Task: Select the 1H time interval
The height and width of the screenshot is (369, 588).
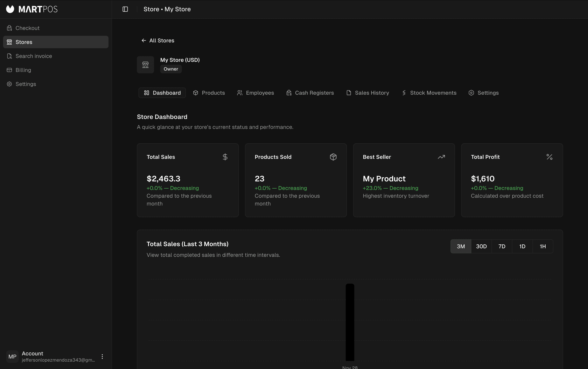Action: coord(543,247)
